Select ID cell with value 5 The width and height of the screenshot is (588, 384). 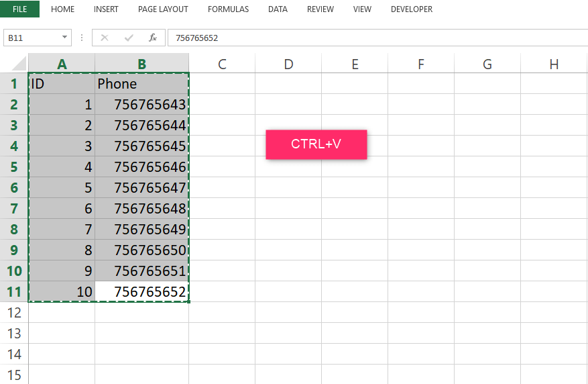coord(62,187)
